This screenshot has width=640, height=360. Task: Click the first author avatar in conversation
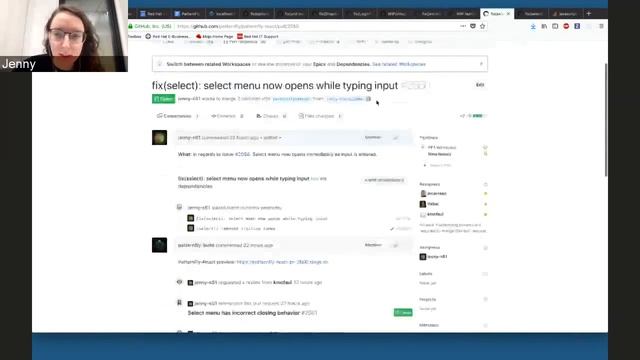pos(160,138)
